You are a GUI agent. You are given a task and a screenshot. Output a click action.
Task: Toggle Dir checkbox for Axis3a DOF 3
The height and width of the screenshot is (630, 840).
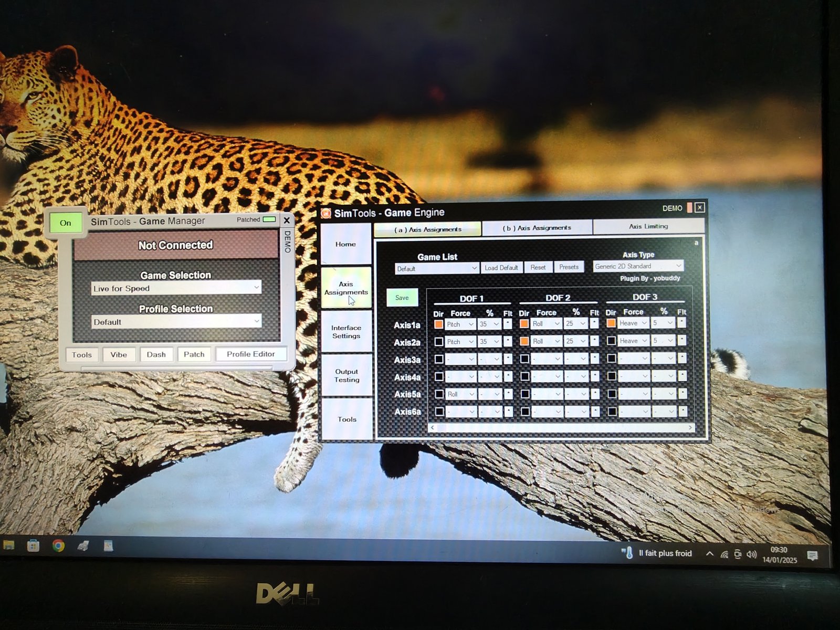(612, 358)
